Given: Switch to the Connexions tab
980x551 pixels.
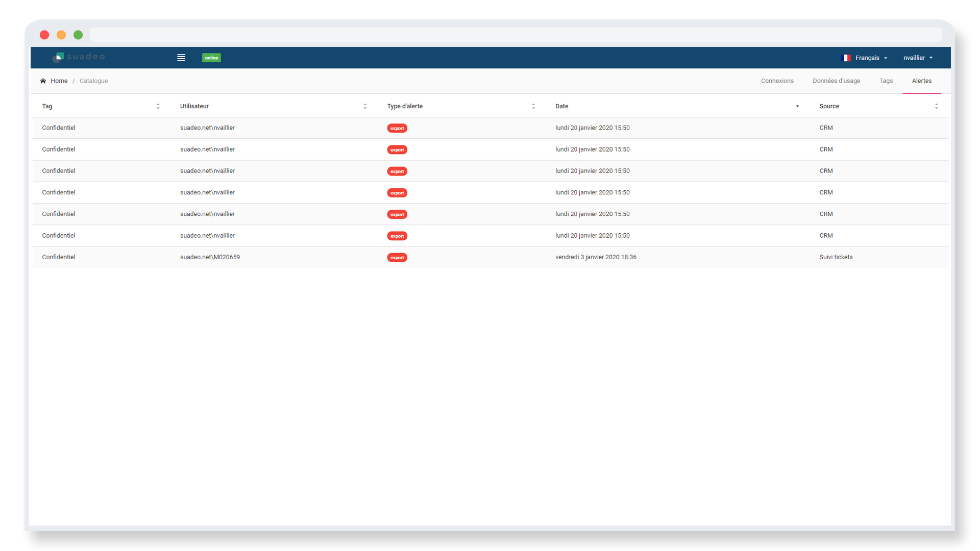Looking at the screenshot, I should 777,81.
